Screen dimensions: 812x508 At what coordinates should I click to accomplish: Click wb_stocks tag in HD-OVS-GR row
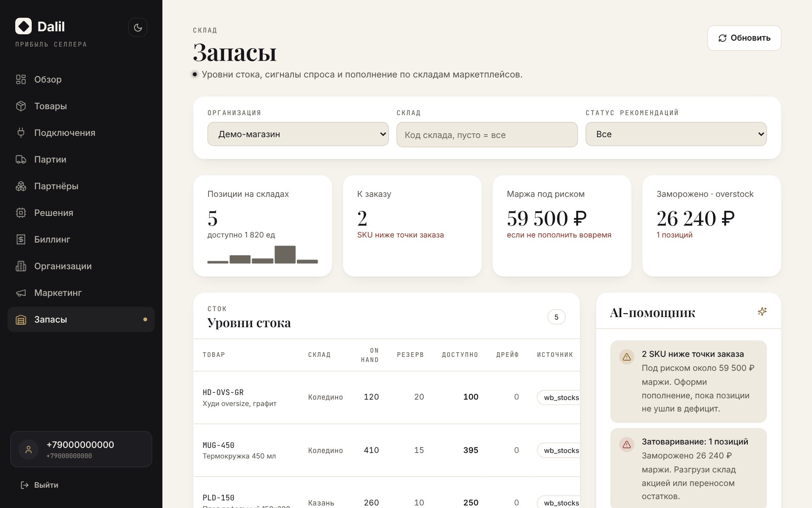pos(559,398)
